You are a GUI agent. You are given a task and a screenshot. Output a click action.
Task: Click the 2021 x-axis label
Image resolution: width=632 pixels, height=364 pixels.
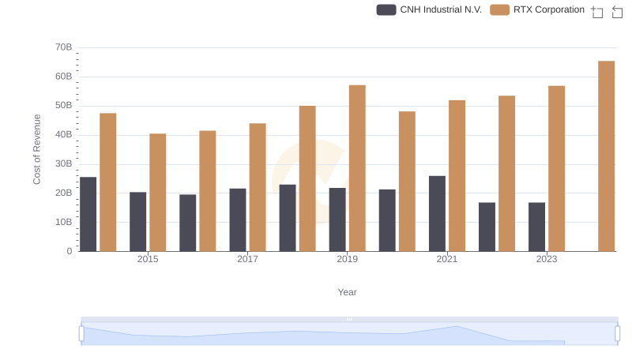[x=447, y=259]
